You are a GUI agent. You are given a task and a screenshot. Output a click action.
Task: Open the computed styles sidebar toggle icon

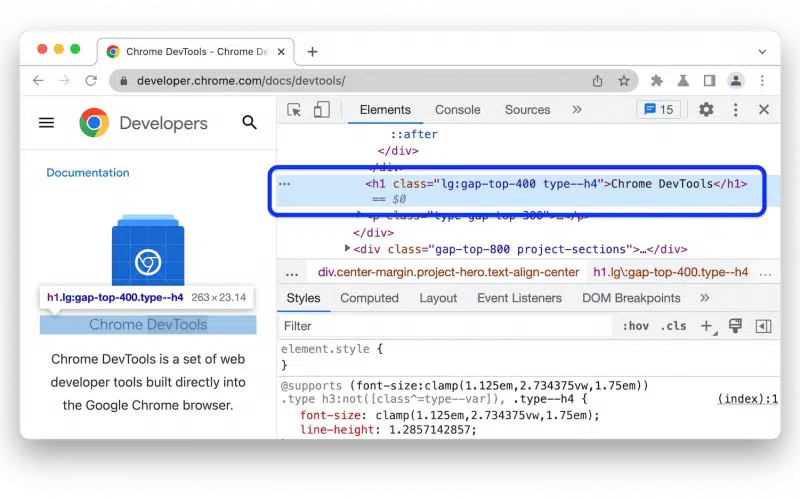[x=763, y=326]
